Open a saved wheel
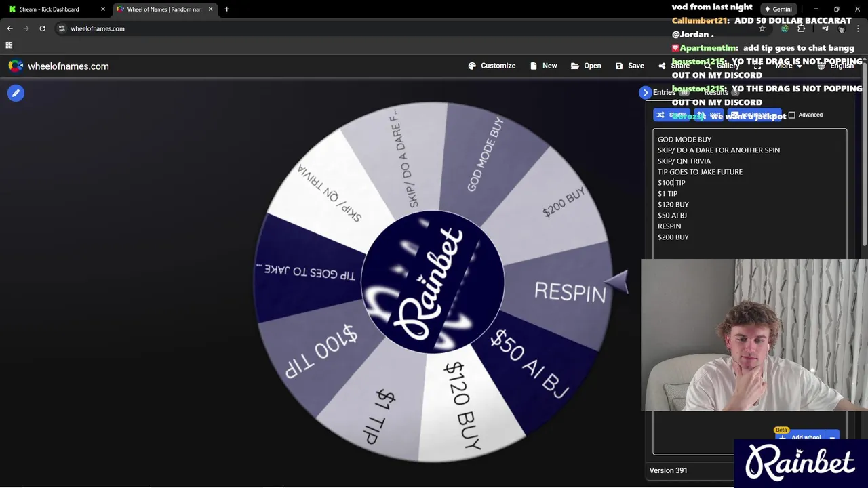Screen dimensions: 868x488 pyautogui.click(x=586, y=66)
